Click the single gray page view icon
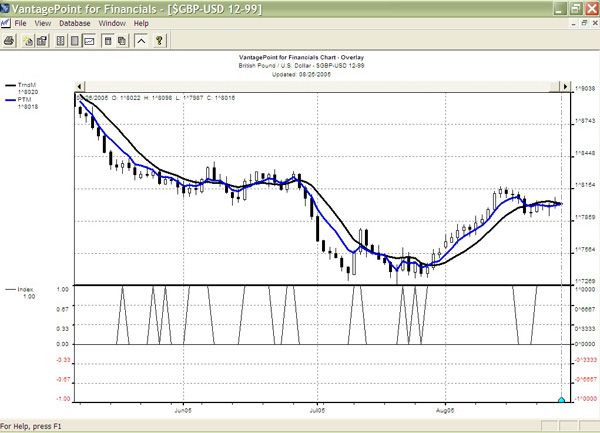The height and width of the screenshot is (433, 600). (75, 41)
